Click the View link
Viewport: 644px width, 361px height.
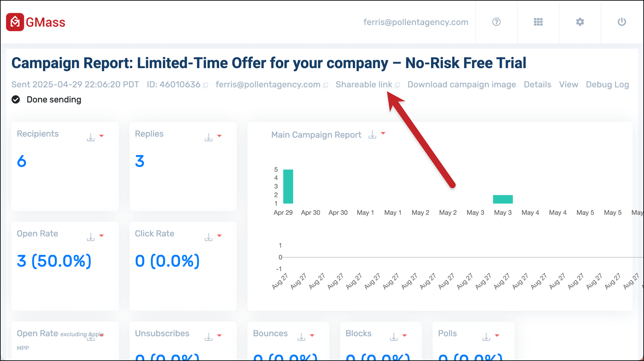pyautogui.click(x=568, y=84)
